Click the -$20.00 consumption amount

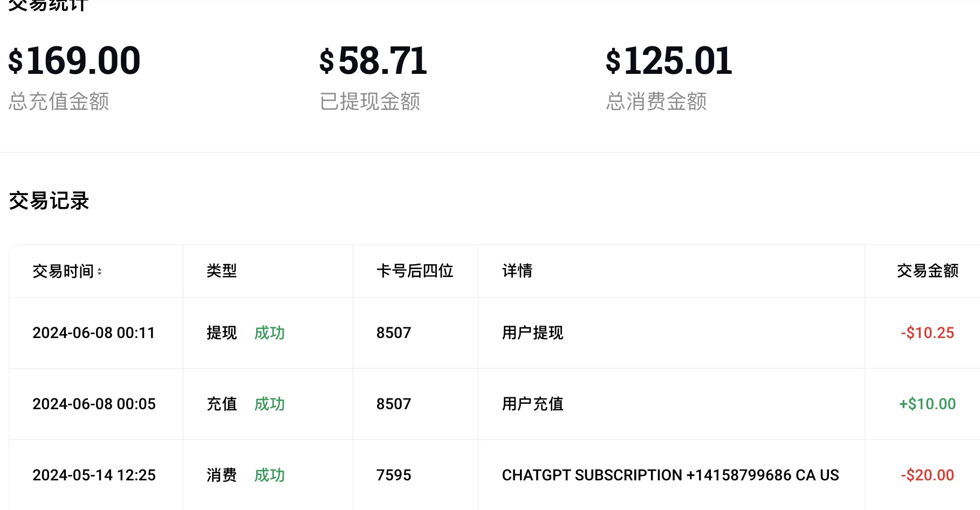click(x=927, y=475)
